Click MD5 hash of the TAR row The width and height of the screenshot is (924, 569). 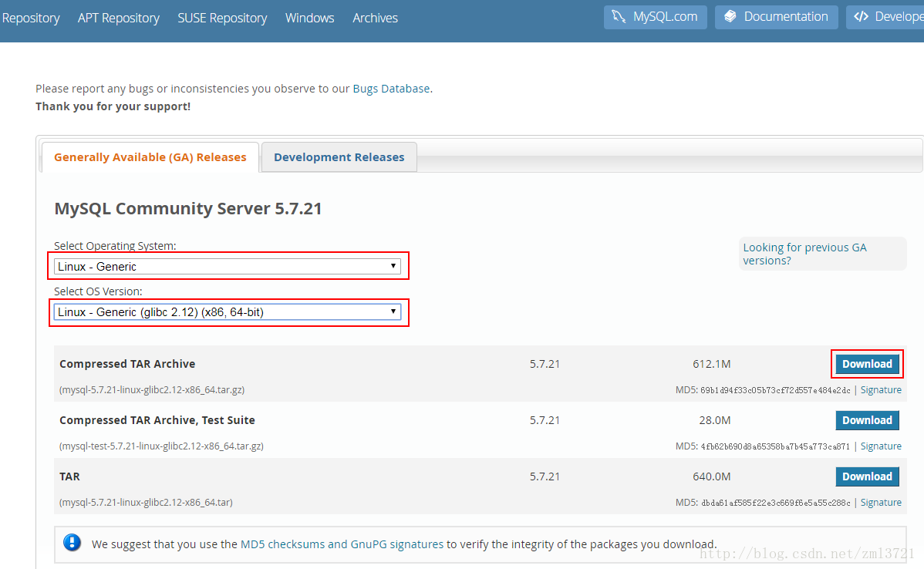775,503
